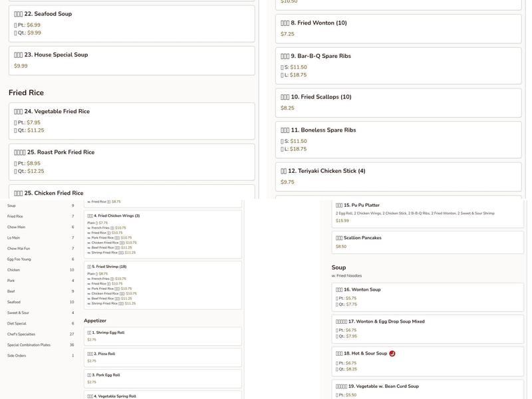532x399 pixels.
Task: Select the Shrimp Egg Roll appetizer
Action: coord(162,336)
